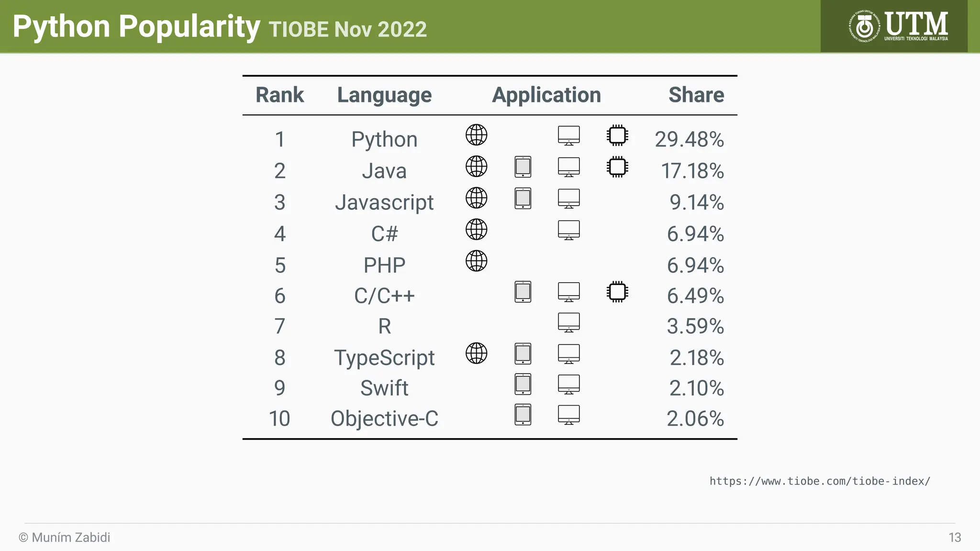Click the monitor icon in Swift row

pyautogui.click(x=569, y=385)
